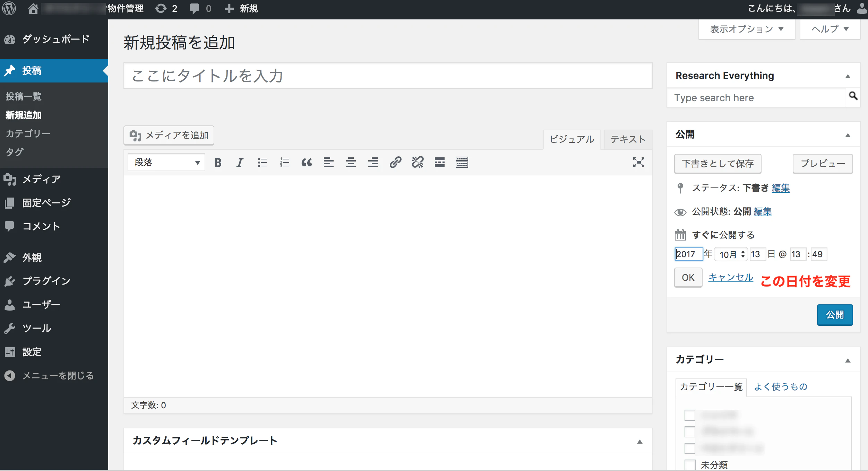
Task: Open 投稿一覧 submenu item
Action: tap(24, 96)
